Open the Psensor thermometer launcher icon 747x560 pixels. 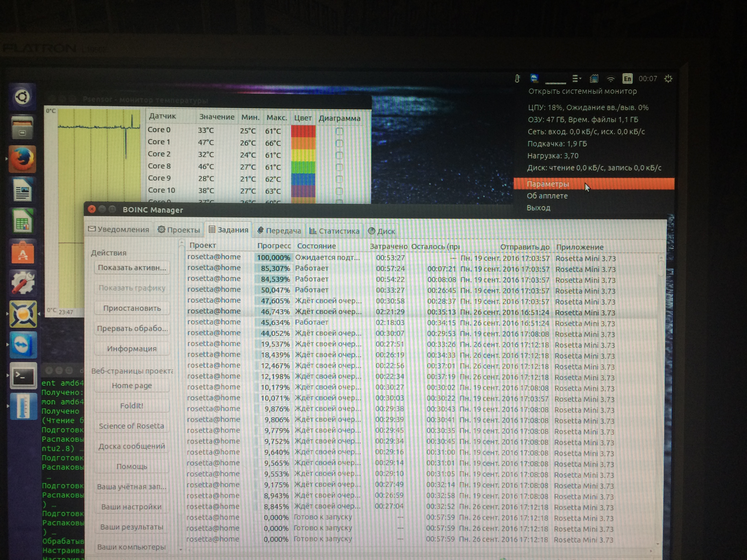[23, 407]
